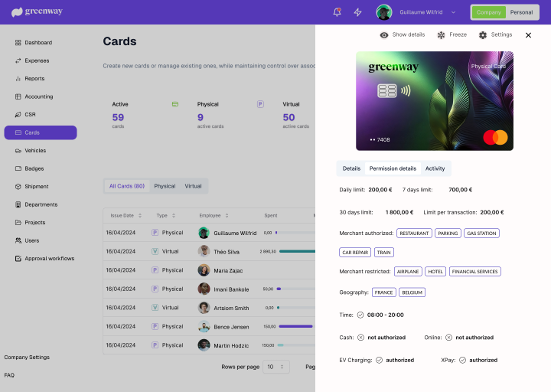Switch to the Details tab
Screen dimensions: 551x392
click(x=351, y=169)
